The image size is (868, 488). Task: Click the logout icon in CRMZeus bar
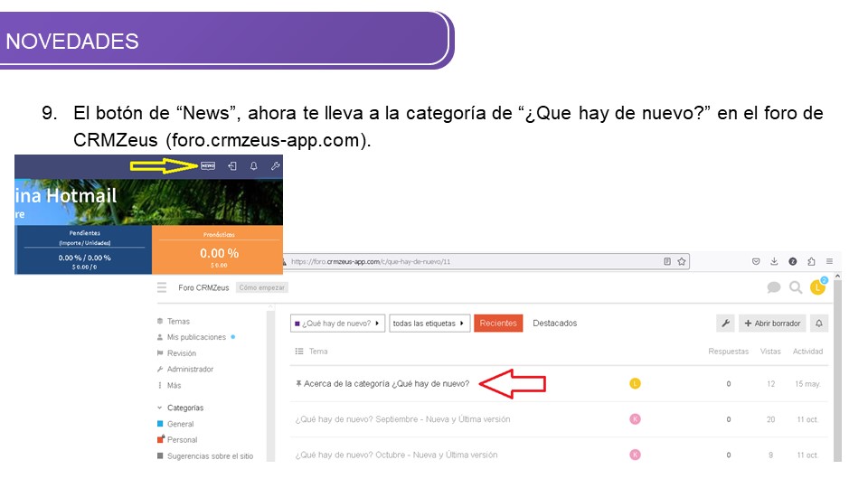[232, 166]
